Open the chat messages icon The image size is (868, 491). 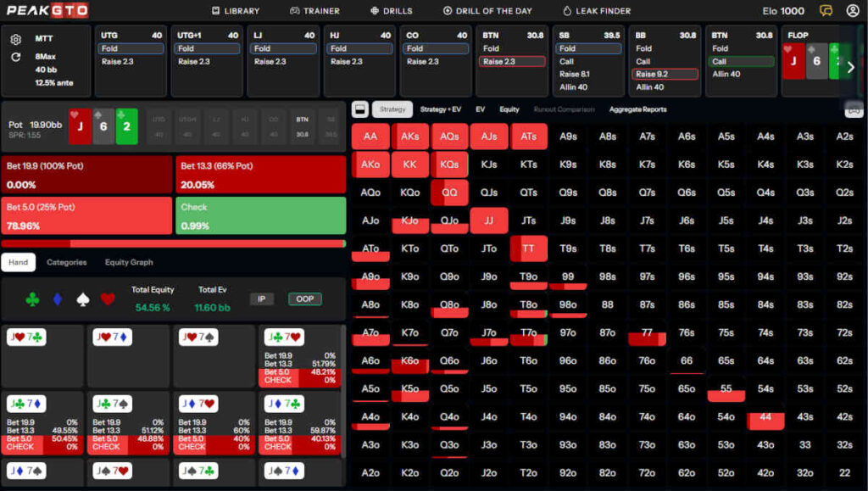coord(826,11)
